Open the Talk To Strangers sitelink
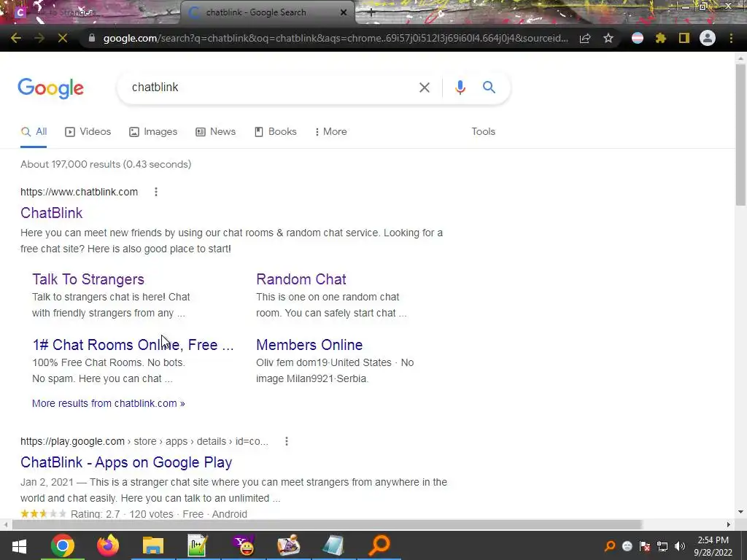Screen dimensions: 747x560 point(88,279)
